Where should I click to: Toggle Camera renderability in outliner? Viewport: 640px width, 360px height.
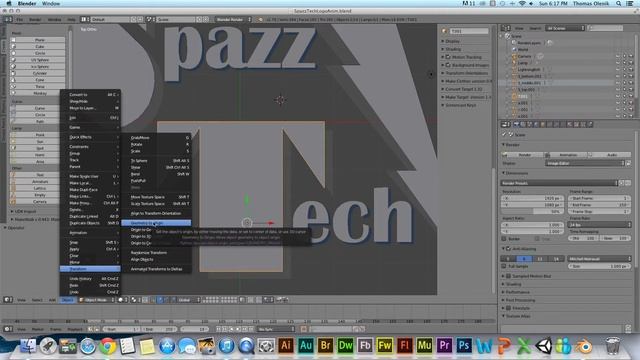point(631,56)
